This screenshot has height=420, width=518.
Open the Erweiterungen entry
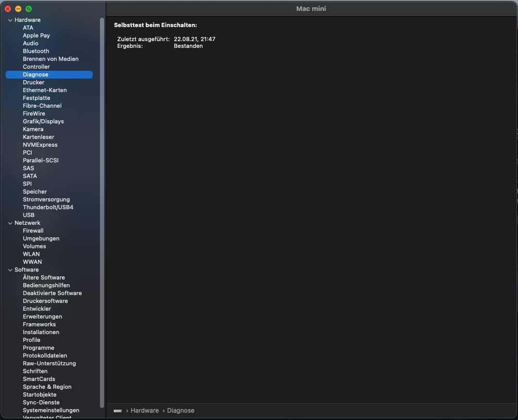click(x=42, y=316)
